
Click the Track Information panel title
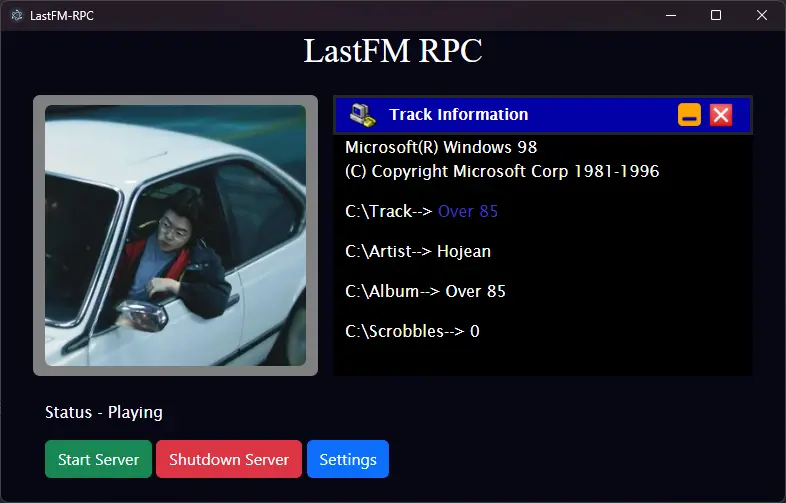point(459,114)
